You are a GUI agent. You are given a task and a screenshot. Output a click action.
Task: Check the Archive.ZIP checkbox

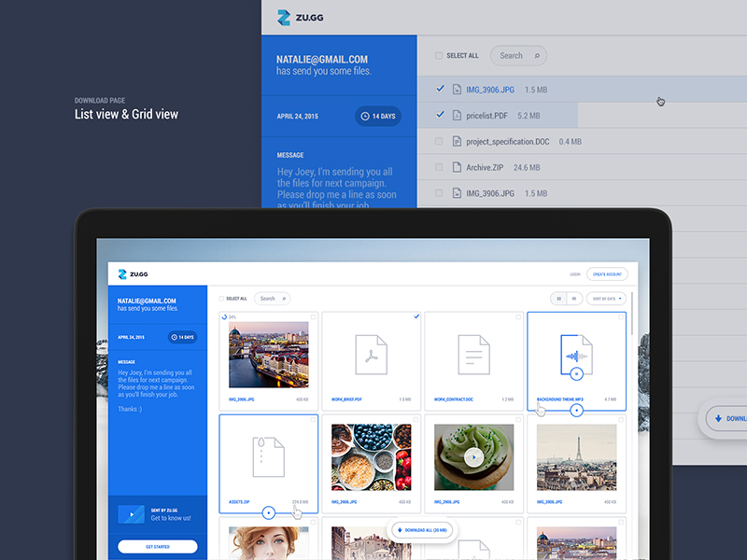[440, 168]
